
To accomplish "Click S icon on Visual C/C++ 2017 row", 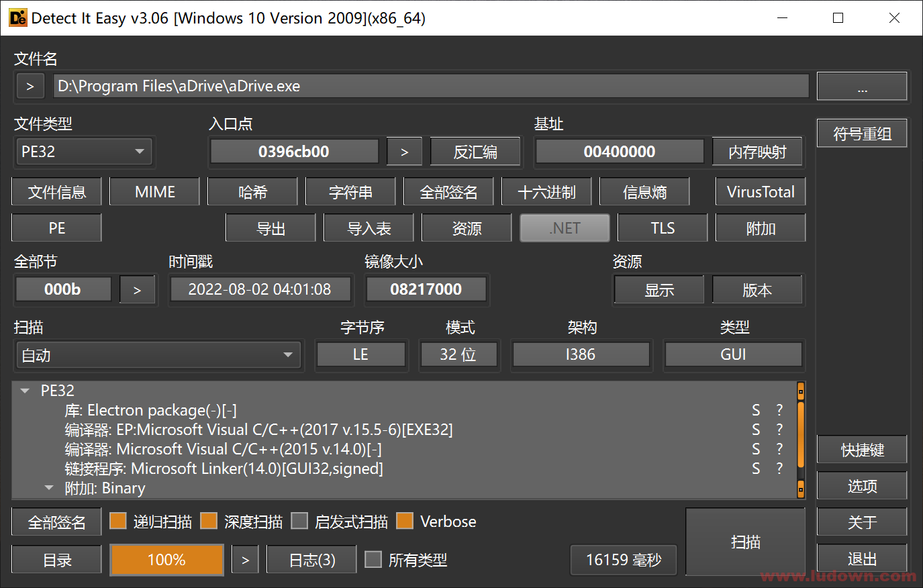I will coord(757,430).
